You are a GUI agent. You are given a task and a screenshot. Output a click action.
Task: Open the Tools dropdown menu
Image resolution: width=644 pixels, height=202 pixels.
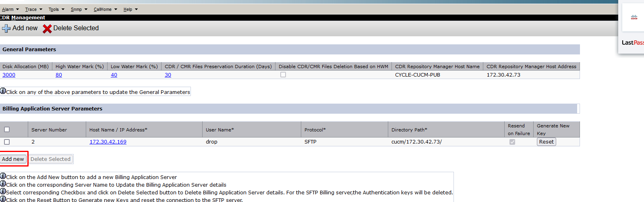tap(56, 9)
